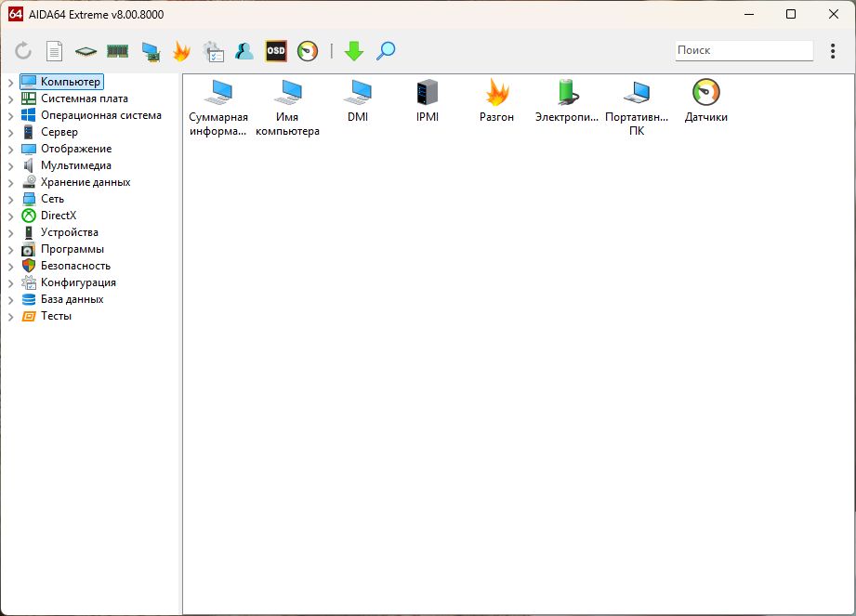The width and height of the screenshot is (856, 616).
Task: Open the DMI icon
Action: [x=358, y=101]
